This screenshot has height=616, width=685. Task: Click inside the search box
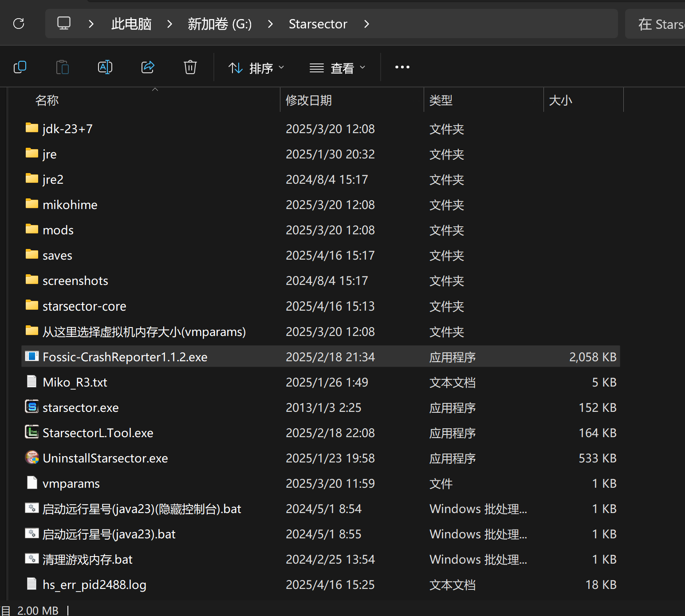[x=661, y=24]
